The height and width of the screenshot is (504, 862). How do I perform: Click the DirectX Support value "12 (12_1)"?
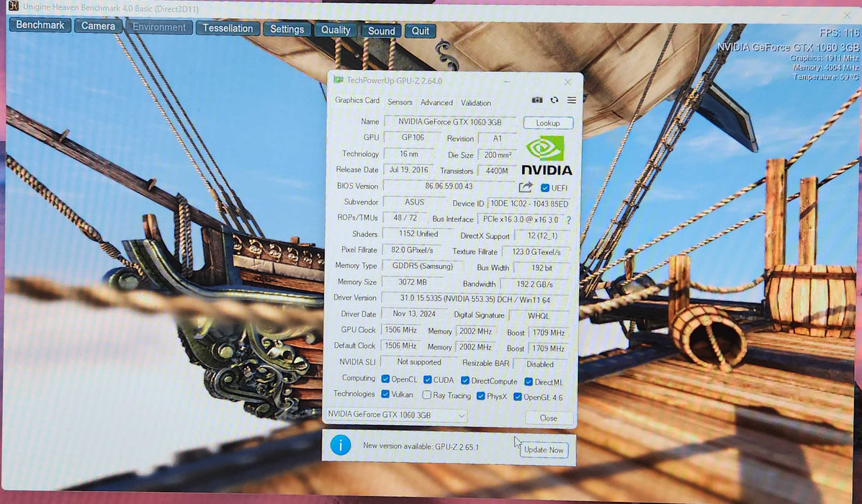click(x=542, y=235)
